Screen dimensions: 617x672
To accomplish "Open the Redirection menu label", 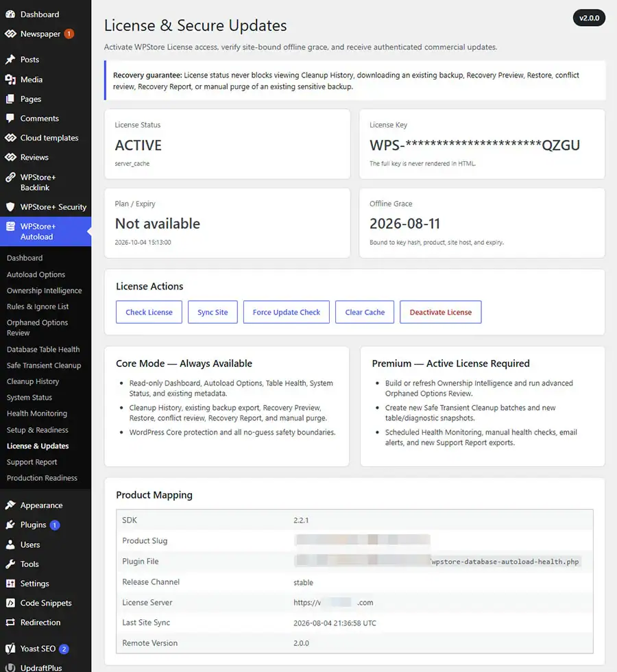I will tap(40, 623).
